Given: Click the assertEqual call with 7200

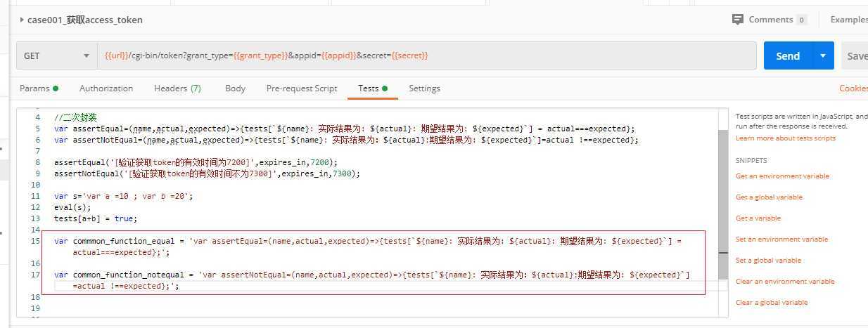Looking at the screenshot, I should (196, 162).
